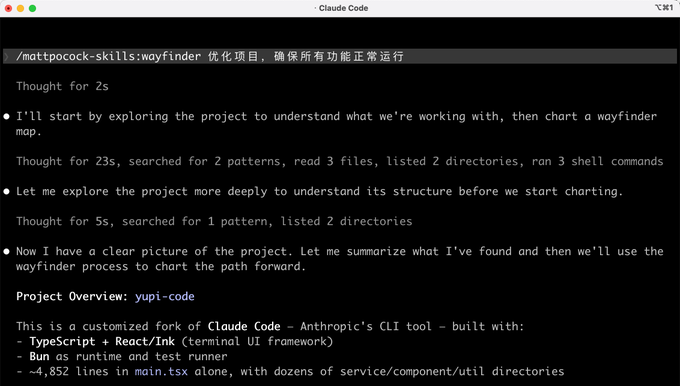Click 'wayfinder process to chart the path' line

coord(161,266)
